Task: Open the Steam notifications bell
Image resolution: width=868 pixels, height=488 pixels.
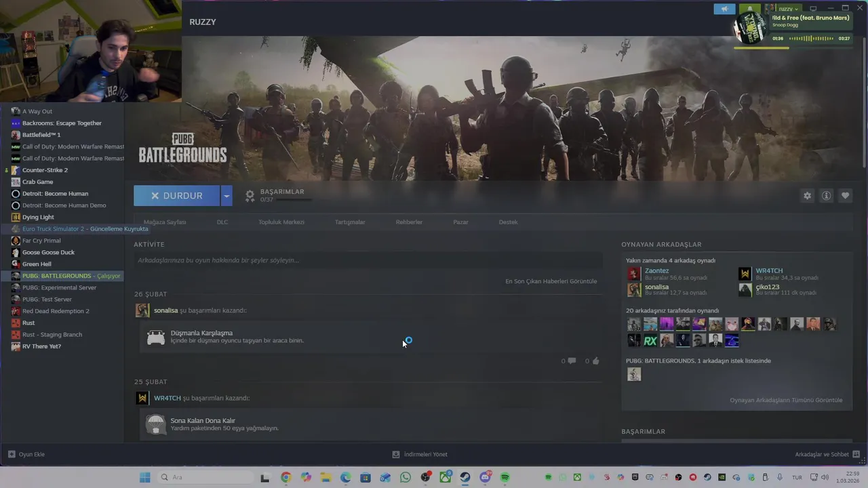Action: pos(750,9)
